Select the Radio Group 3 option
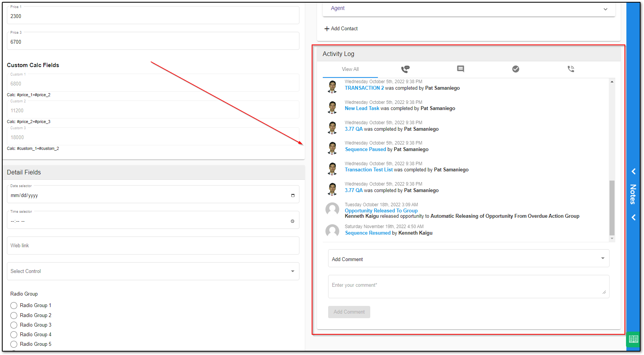 (14, 325)
